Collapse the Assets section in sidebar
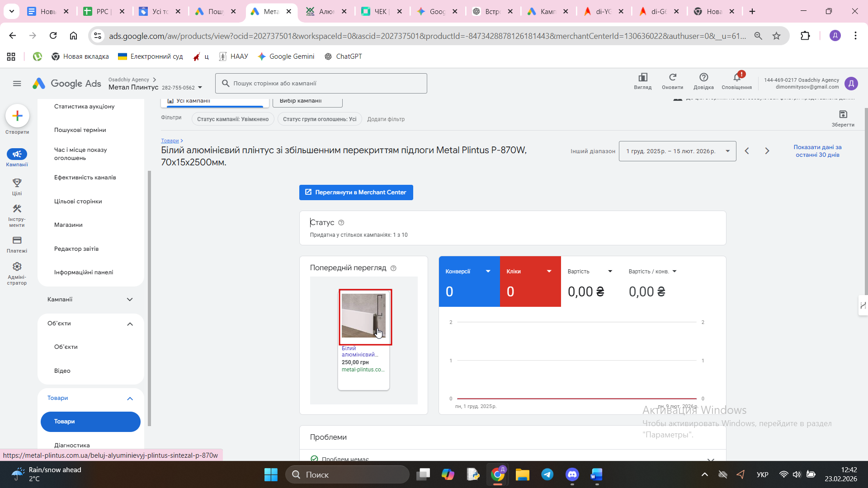 coord(130,324)
